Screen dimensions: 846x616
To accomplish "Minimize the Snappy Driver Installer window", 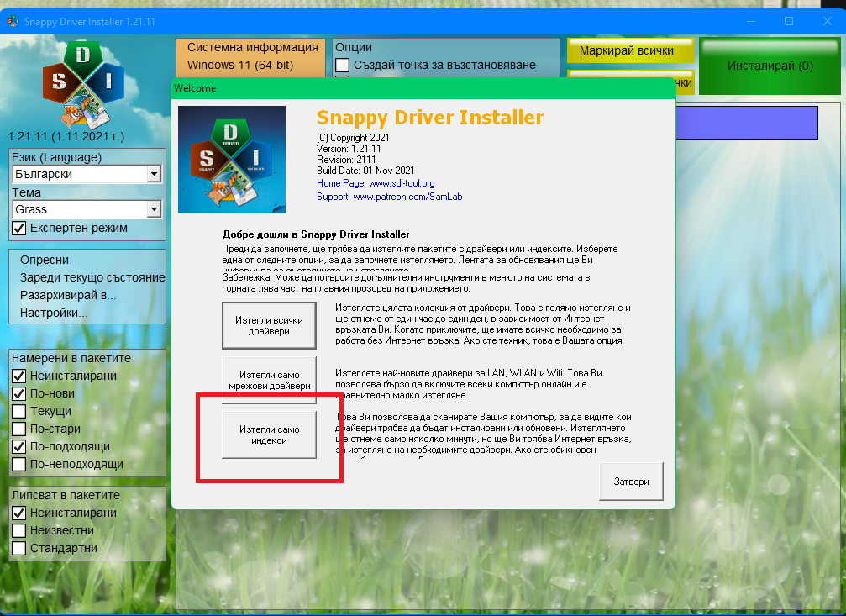I will 751,21.
